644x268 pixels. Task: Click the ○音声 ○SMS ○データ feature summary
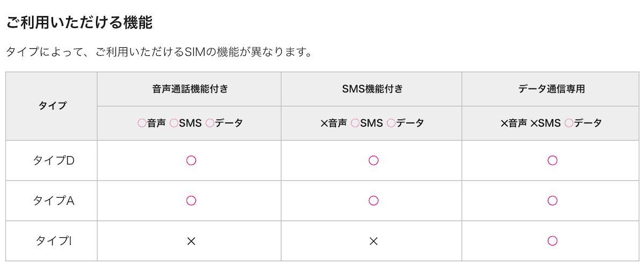[190, 123]
